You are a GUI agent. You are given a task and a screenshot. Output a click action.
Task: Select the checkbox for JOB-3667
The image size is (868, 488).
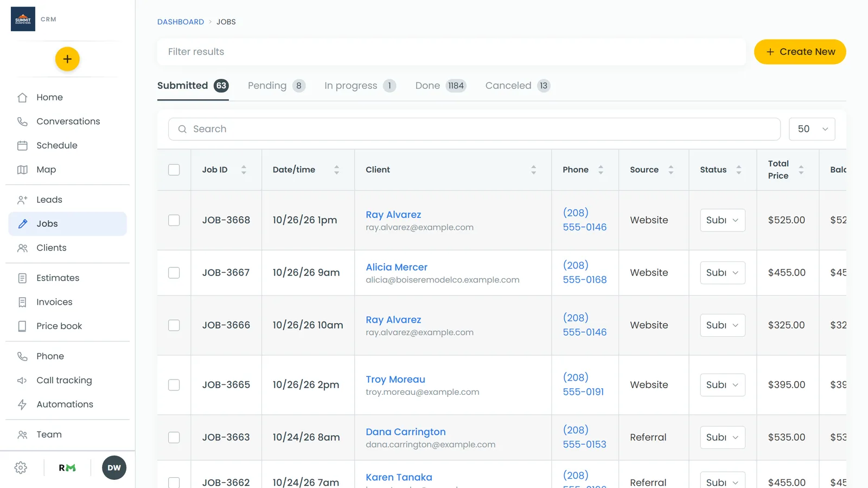click(174, 273)
